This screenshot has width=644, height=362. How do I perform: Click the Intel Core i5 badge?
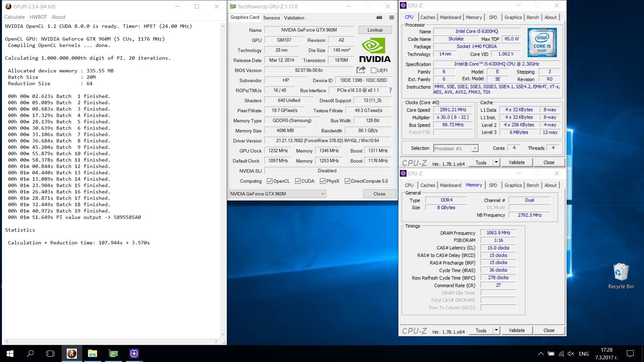(542, 42)
